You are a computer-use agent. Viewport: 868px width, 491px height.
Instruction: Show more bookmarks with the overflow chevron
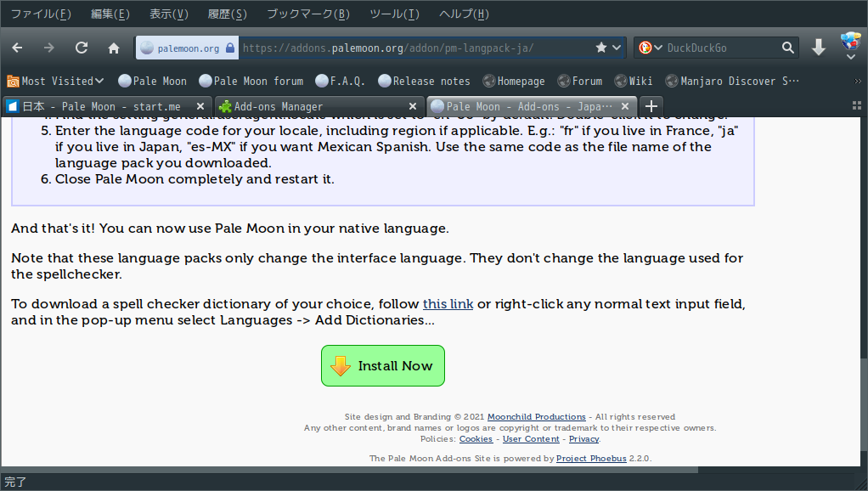coord(858,82)
